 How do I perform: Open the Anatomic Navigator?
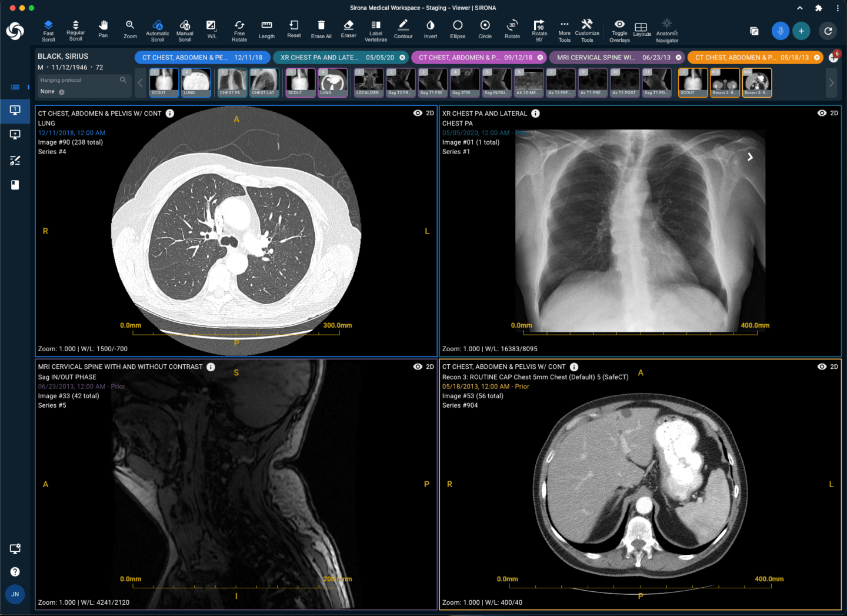pos(667,31)
